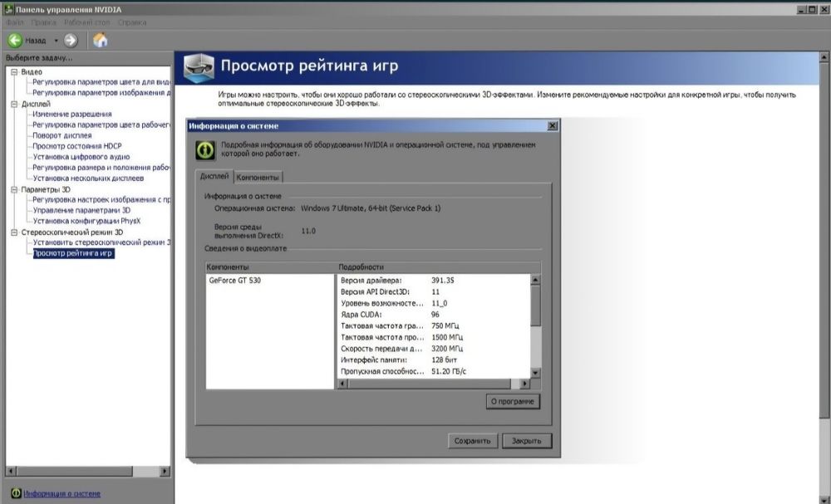831x504 pixels.
Task: Click the green Back arrow icon
Action: coord(15,40)
